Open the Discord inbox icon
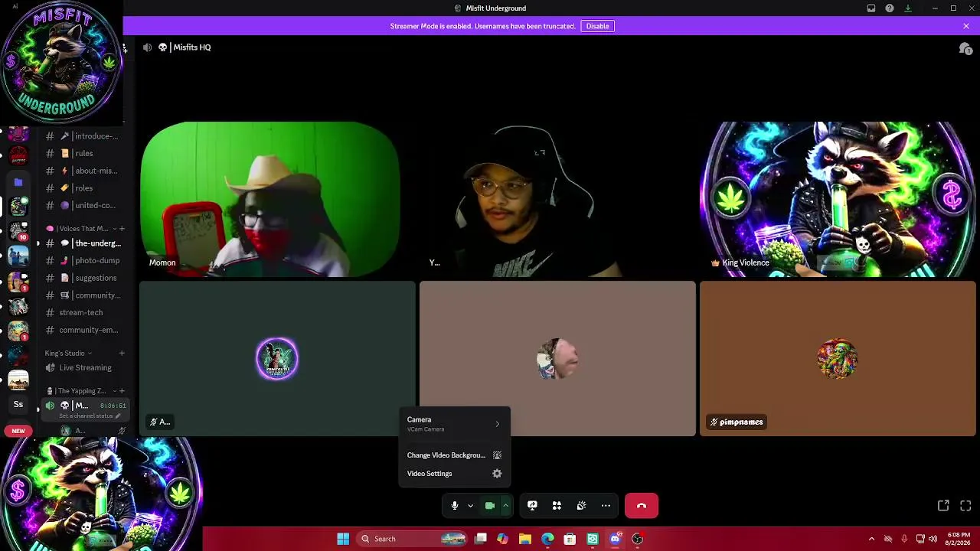Screen dimensions: 980x551 click(x=871, y=8)
